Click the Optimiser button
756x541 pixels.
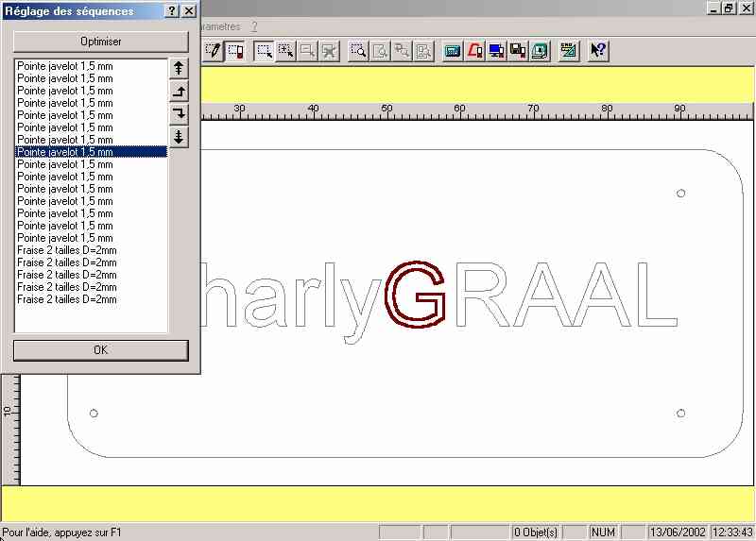[100, 42]
